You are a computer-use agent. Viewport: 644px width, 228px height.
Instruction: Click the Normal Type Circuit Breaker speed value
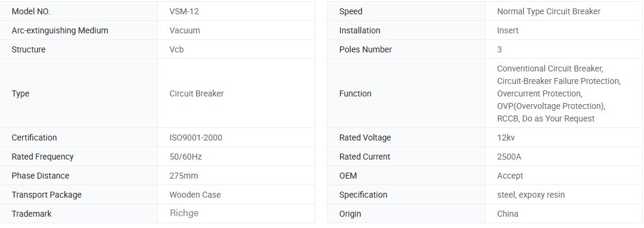pos(549,11)
